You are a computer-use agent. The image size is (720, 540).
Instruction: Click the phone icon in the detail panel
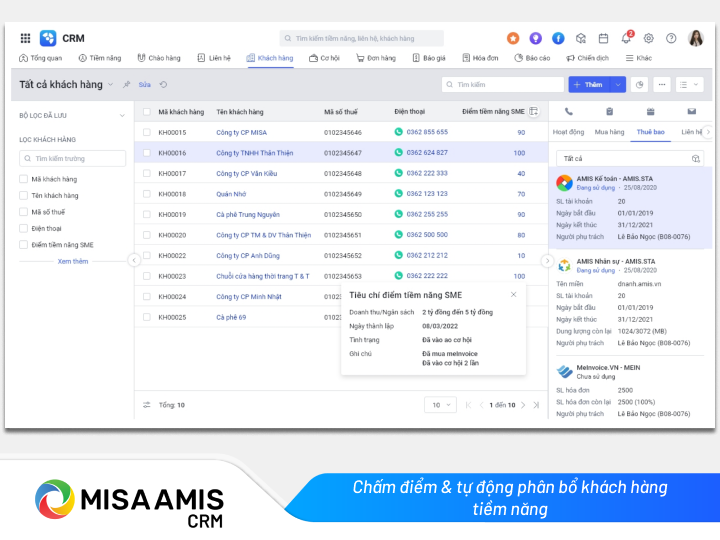pyautogui.click(x=569, y=111)
